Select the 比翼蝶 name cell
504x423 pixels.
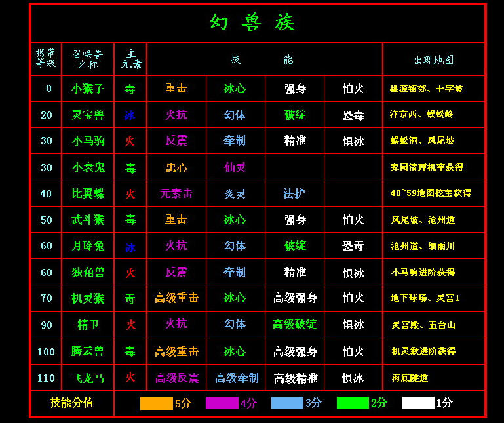pos(88,193)
